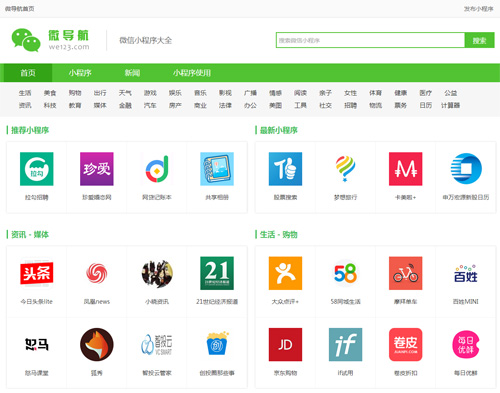Open the 微导航首页 link at top left
Viewport: 500px width, 393px height.
click(19, 9)
